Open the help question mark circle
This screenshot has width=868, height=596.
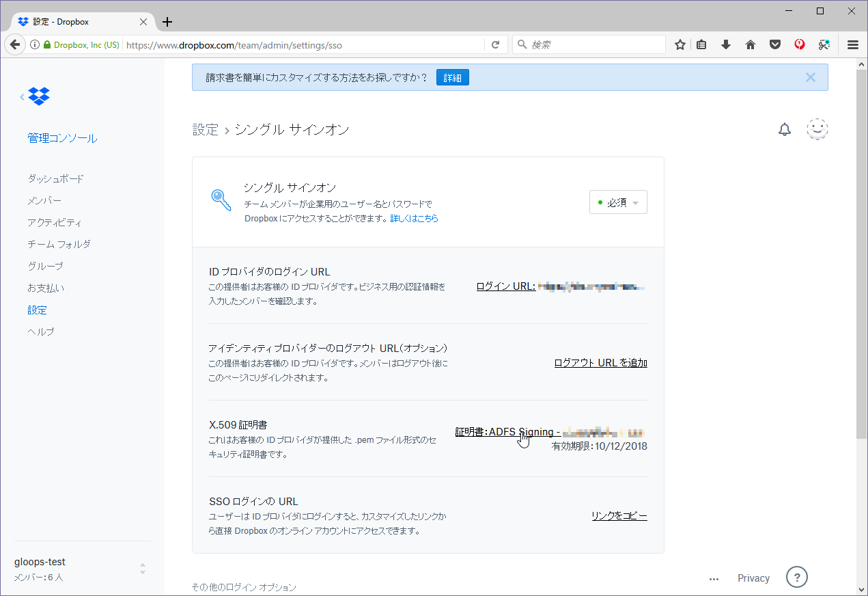[x=797, y=577]
